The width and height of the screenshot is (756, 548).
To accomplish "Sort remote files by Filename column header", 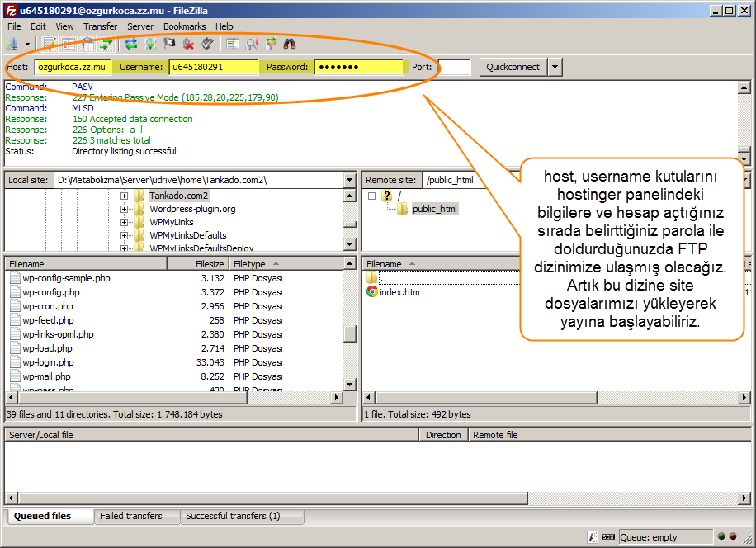I will (442, 263).
